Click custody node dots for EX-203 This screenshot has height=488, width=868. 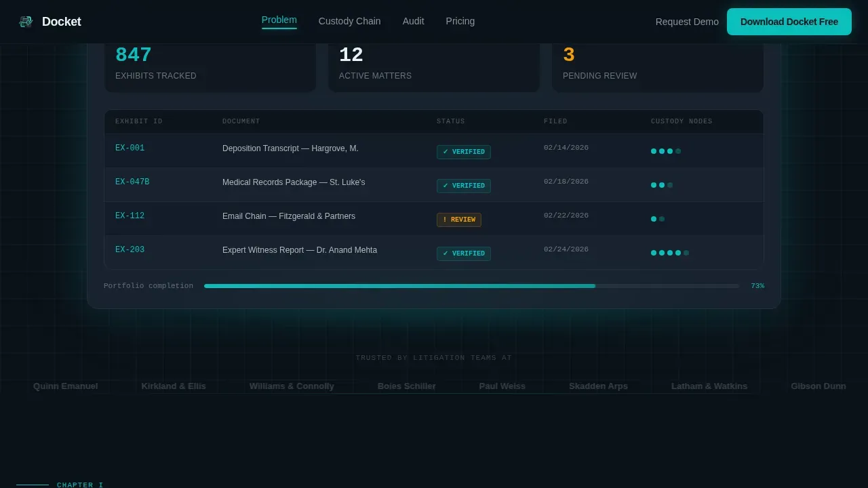(x=670, y=253)
